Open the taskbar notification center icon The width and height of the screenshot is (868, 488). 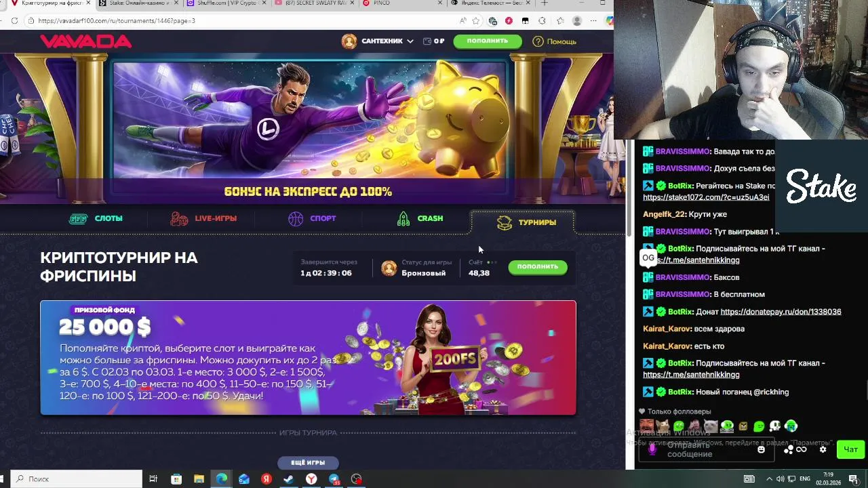pyautogui.click(x=854, y=479)
